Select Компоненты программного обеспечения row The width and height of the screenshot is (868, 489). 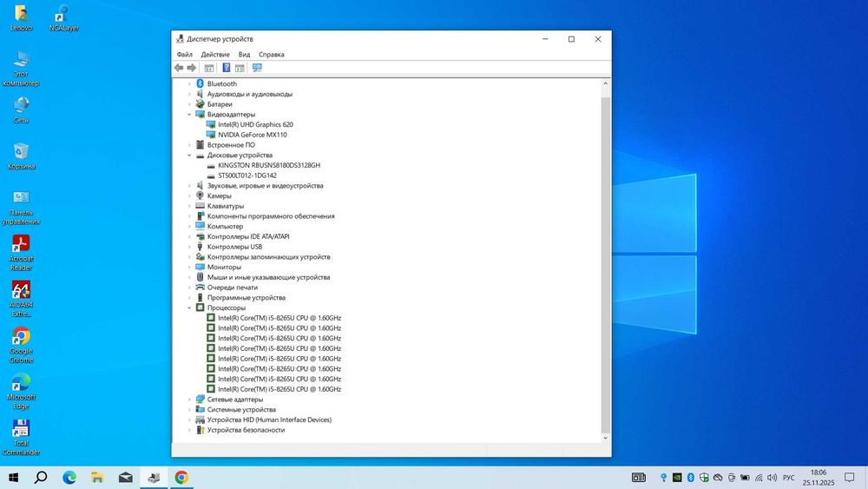click(271, 216)
